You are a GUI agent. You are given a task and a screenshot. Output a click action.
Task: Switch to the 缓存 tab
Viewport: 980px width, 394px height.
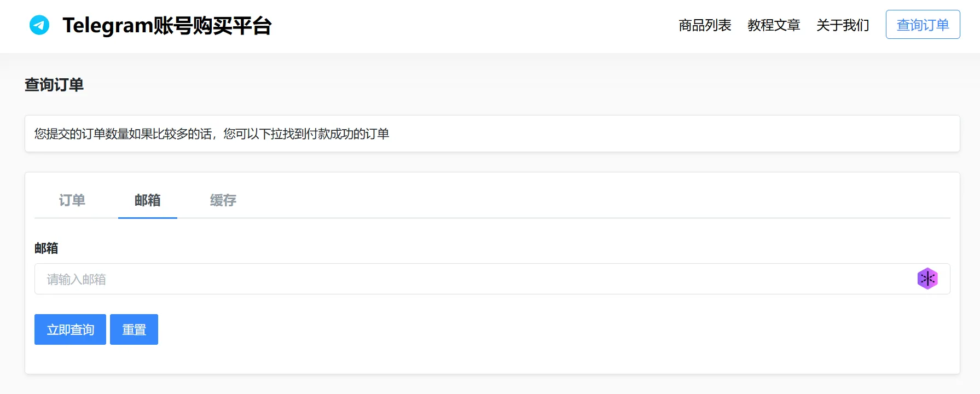pos(223,200)
